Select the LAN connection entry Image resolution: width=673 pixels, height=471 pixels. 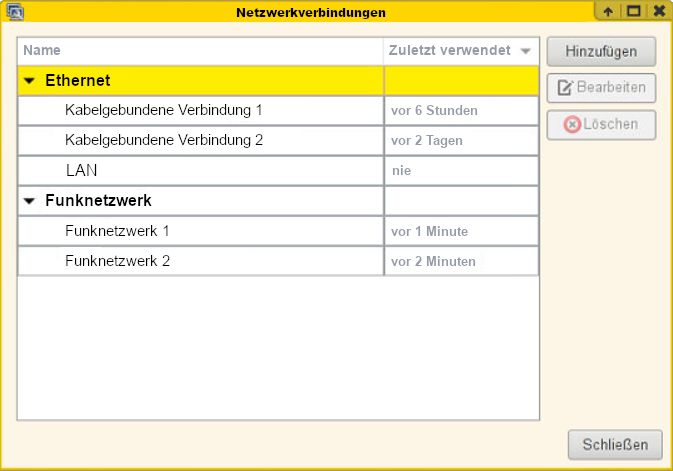pyautogui.click(x=81, y=171)
